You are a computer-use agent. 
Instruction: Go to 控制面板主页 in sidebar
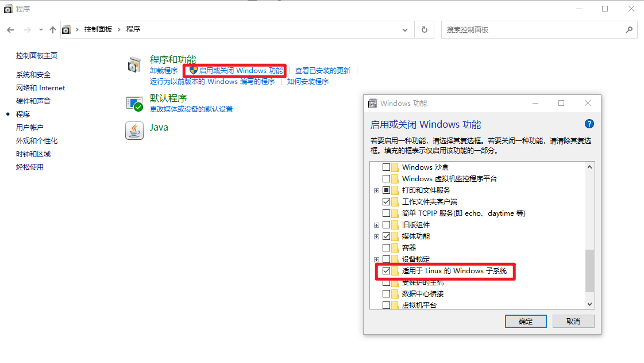(37, 55)
